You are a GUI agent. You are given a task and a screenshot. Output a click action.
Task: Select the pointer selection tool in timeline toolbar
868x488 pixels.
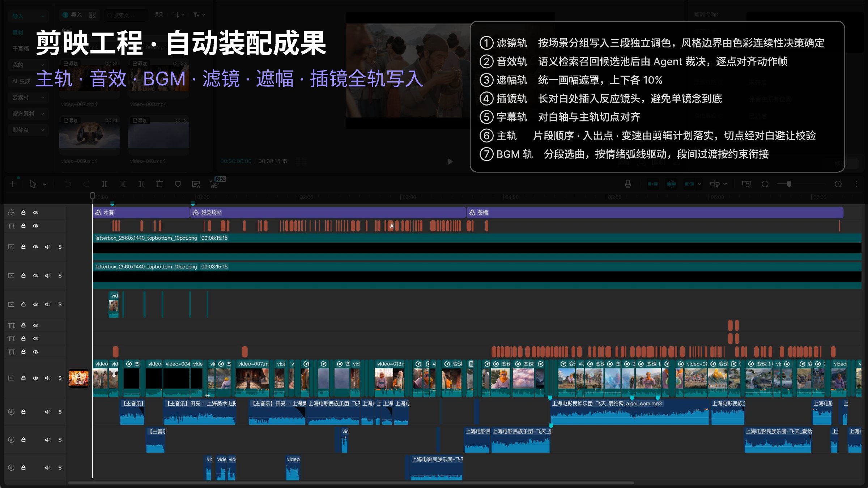coord(33,184)
